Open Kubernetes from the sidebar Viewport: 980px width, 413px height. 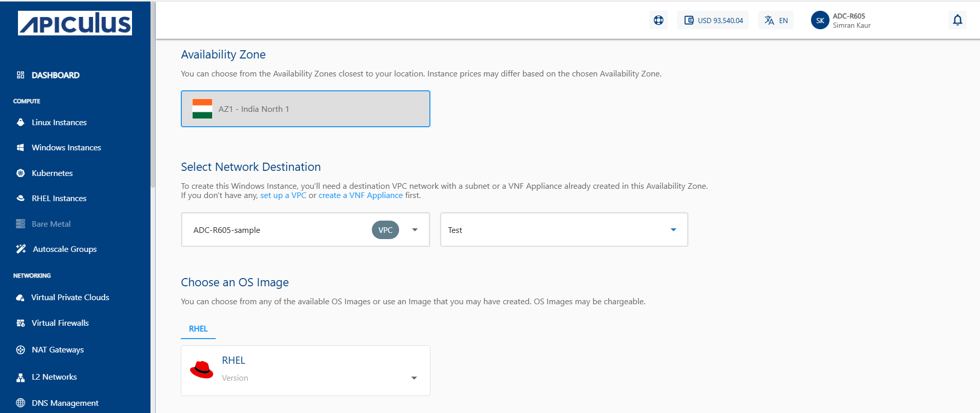click(52, 173)
